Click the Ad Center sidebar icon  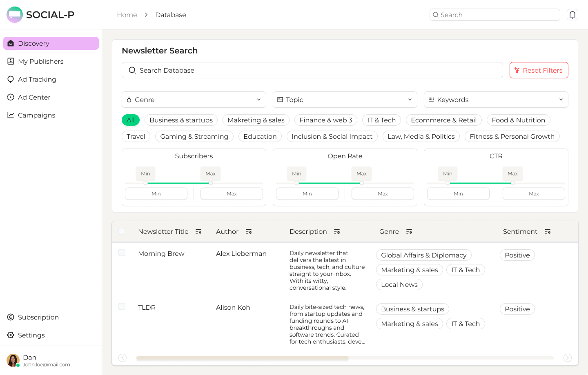point(11,97)
